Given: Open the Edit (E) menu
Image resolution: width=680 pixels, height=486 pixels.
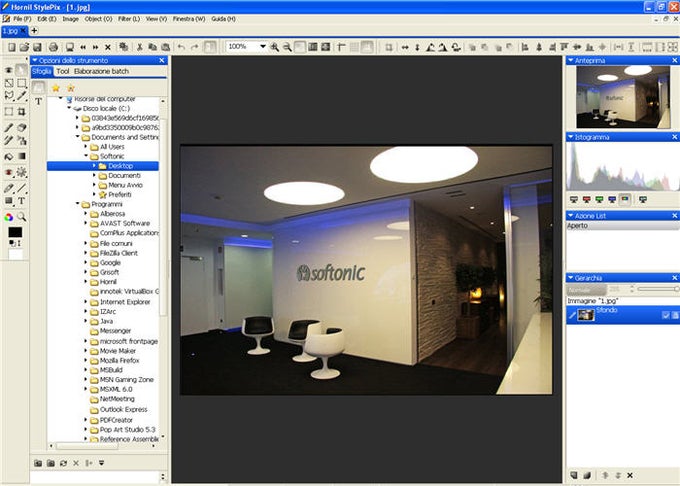Looking at the screenshot, I should (46, 19).
